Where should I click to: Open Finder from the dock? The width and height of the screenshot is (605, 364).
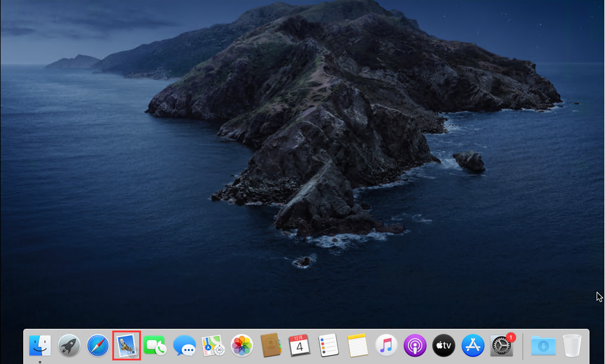[x=40, y=345]
